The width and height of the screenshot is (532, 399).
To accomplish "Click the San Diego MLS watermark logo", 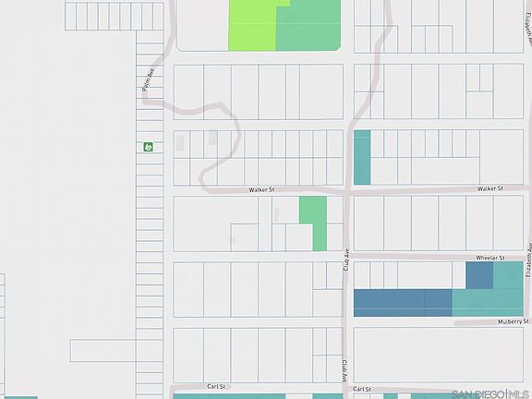I will [491, 393].
